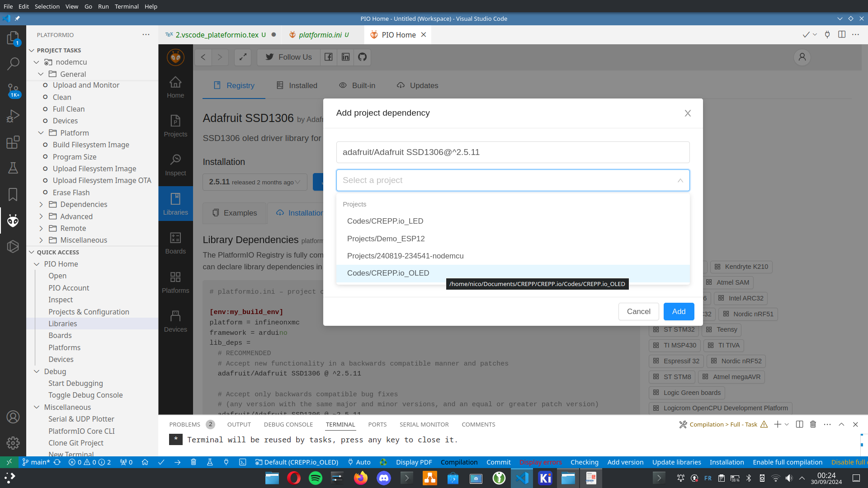Select Codes/CREPP.io_OLED project option
This screenshot has width=868, height=488.
tap(513, 273)
